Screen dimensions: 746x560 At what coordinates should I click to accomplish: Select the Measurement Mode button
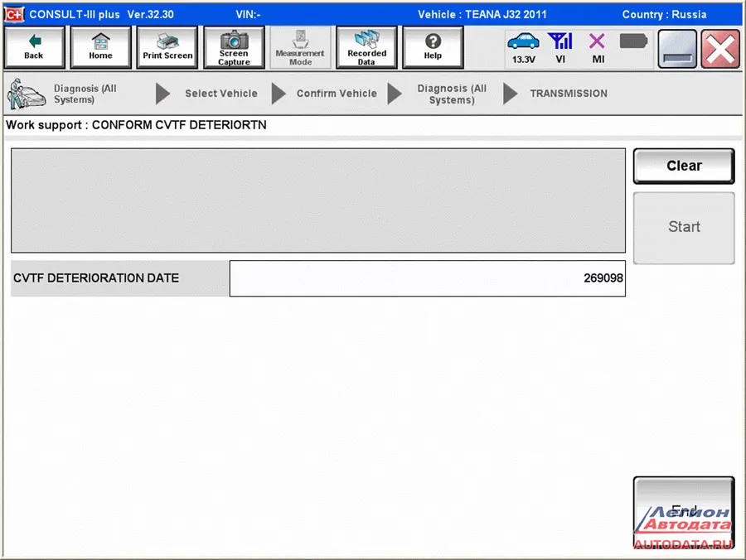point(300,47)
